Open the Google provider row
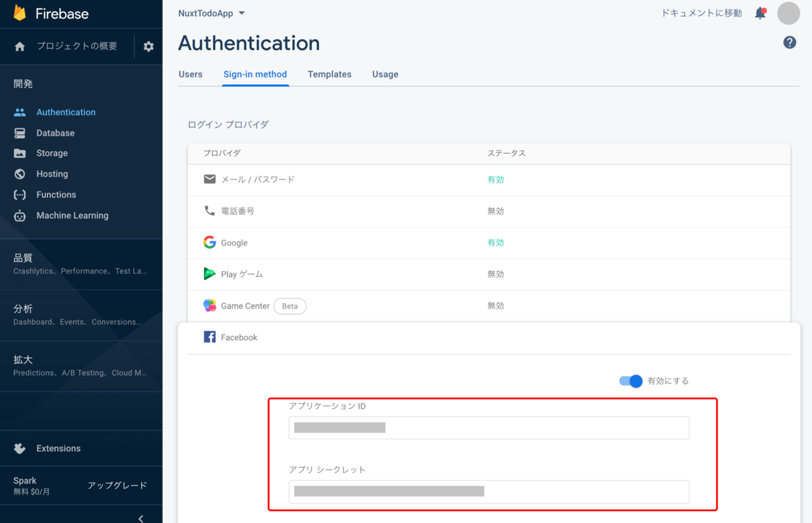 pos(488,243)
